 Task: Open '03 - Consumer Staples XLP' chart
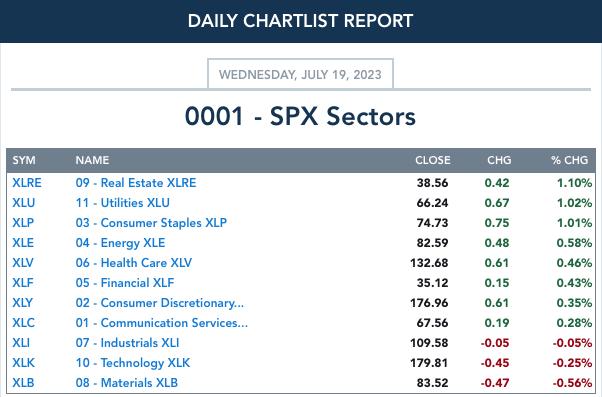[151, 223]
